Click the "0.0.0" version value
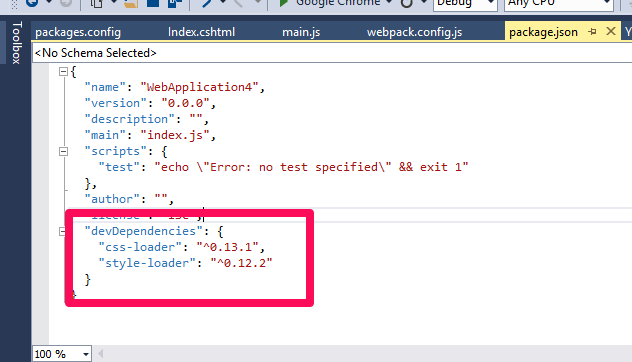The image size is (632, 362). 185,103
